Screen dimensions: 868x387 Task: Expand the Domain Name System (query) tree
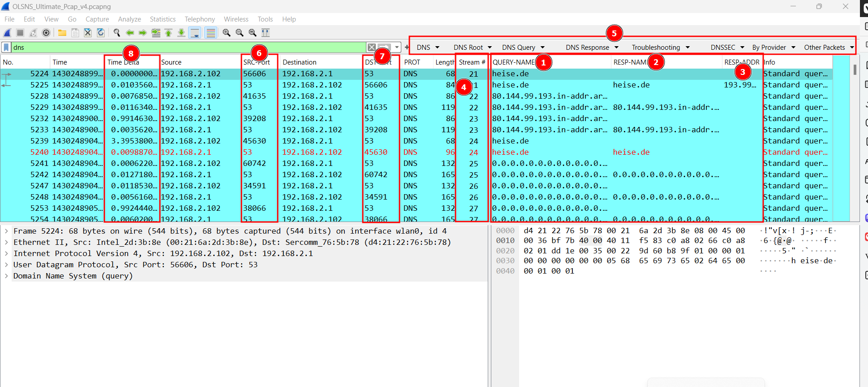point(7,276)
